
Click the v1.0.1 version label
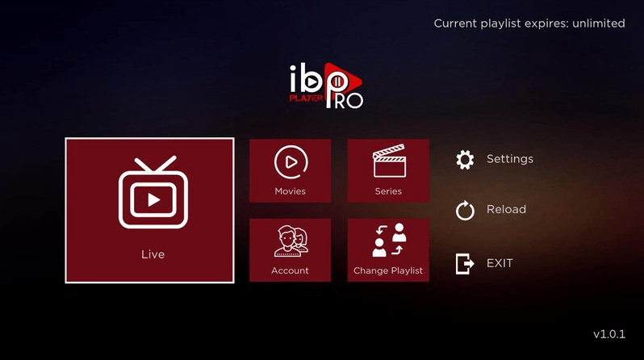[609, 334]
